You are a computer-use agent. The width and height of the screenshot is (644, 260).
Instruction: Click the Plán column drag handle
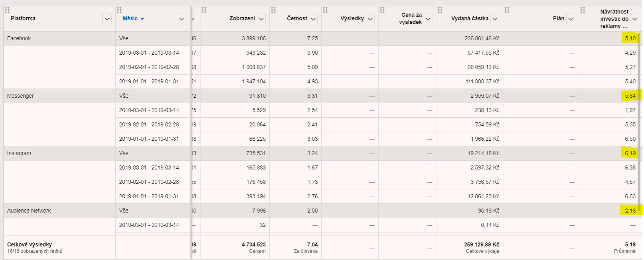507,10
